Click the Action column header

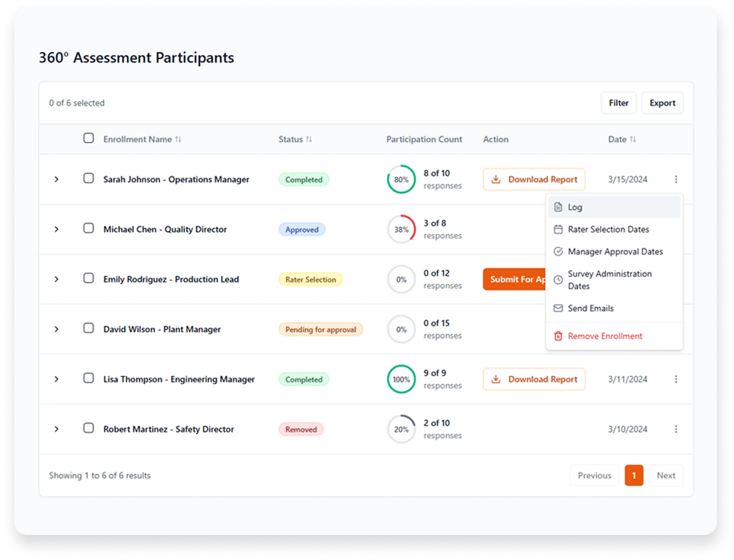496,139
